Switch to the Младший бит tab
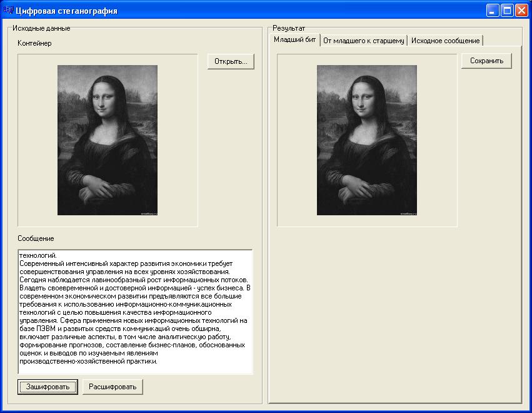 [294, 40]
